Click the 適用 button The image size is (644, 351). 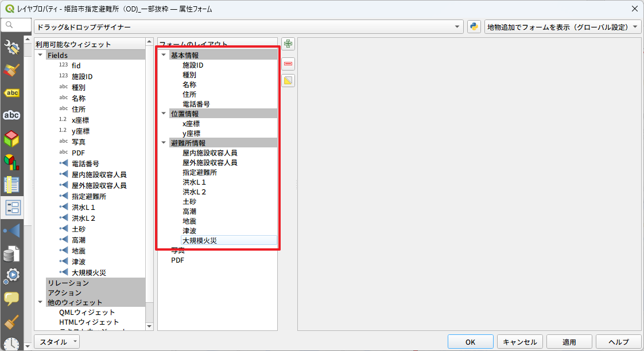(569, 342)
